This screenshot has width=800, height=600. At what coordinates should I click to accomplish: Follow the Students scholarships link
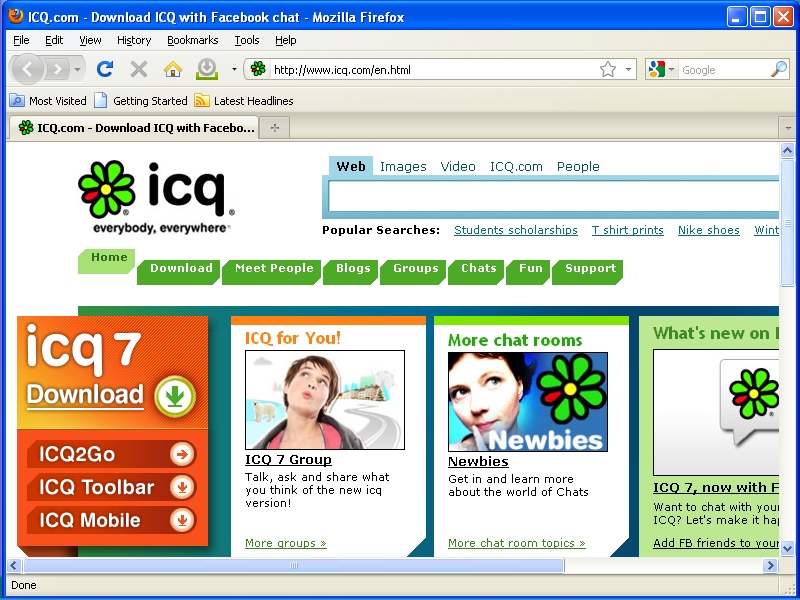[x=515, y=230]
